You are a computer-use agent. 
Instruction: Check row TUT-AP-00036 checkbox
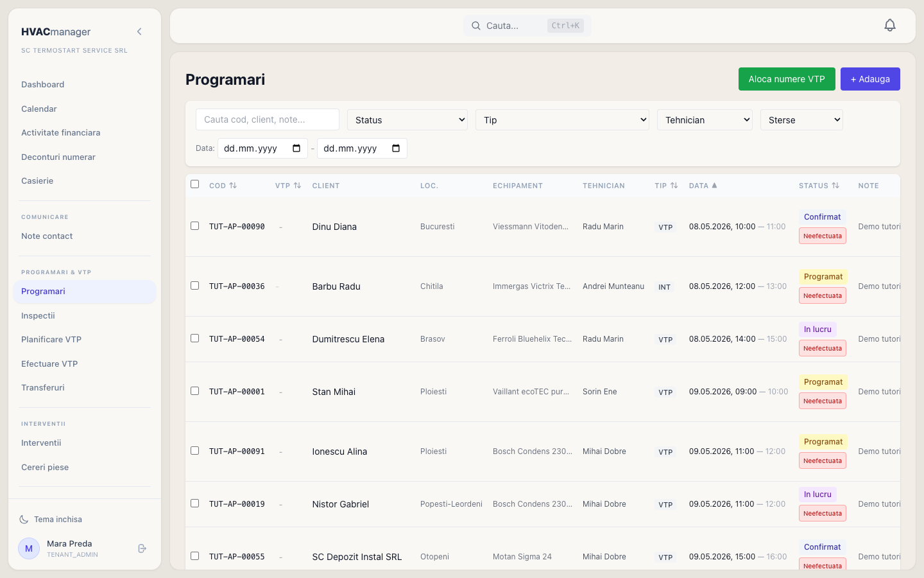coord(194,286)
